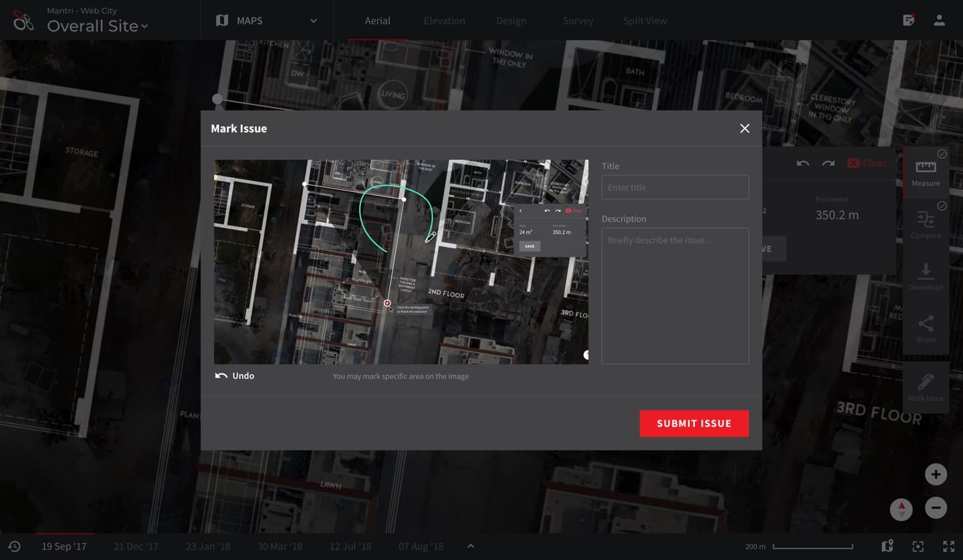Image resolution: width=963 pixels, height=560 pixels.
Task: Open the user profile icon
Action: (939, 20)
